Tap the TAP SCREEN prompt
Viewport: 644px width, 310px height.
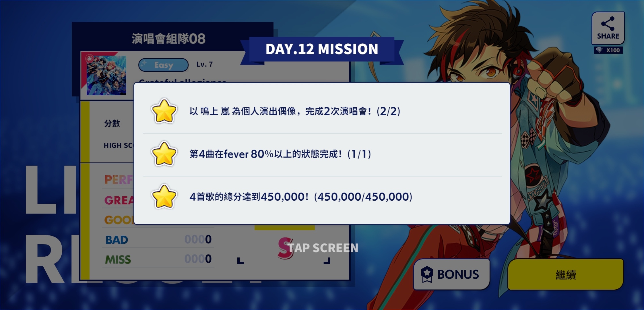pos(323,248)
